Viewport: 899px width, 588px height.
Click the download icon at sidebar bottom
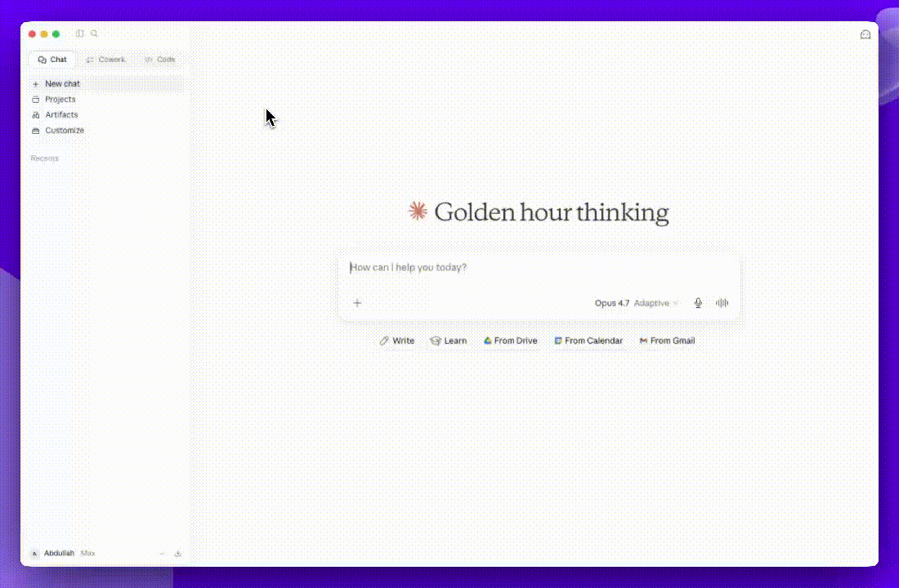[x=177, y=553]
